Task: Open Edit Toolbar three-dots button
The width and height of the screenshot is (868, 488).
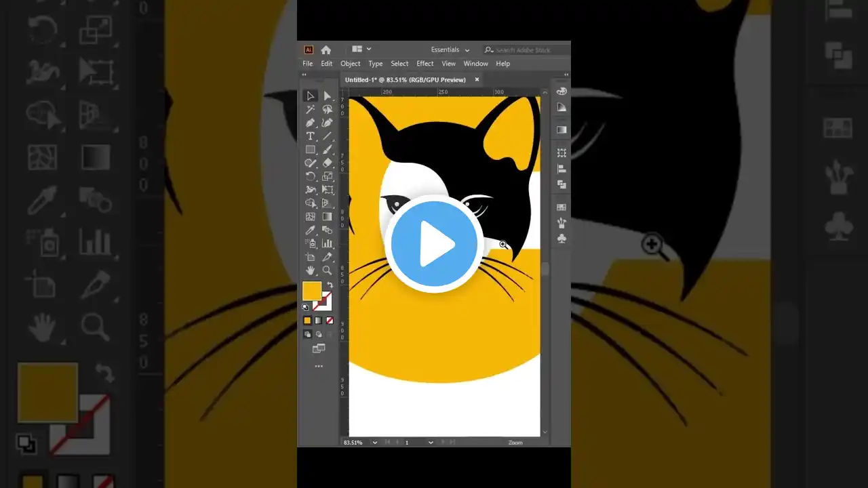Action: pyautogui.click(x=319, y=366)
